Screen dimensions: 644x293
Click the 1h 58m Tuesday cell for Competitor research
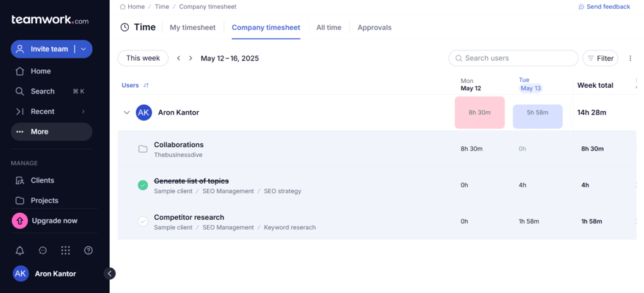coord(528,222)
